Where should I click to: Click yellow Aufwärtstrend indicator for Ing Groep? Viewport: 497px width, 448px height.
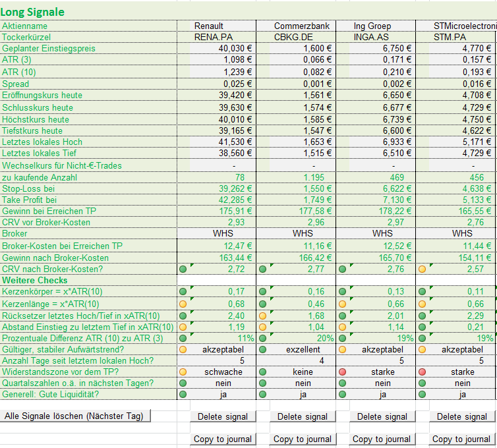pos(342,349)
